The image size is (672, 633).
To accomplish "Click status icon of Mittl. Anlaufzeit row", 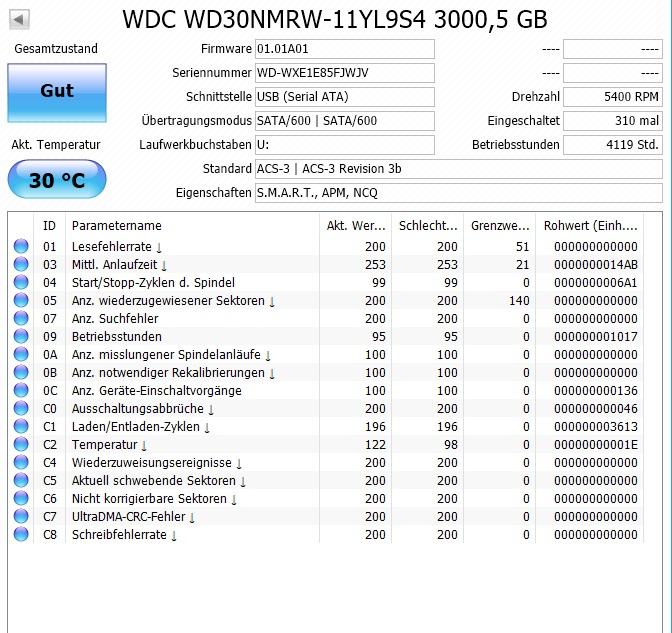I will (21, 264).
